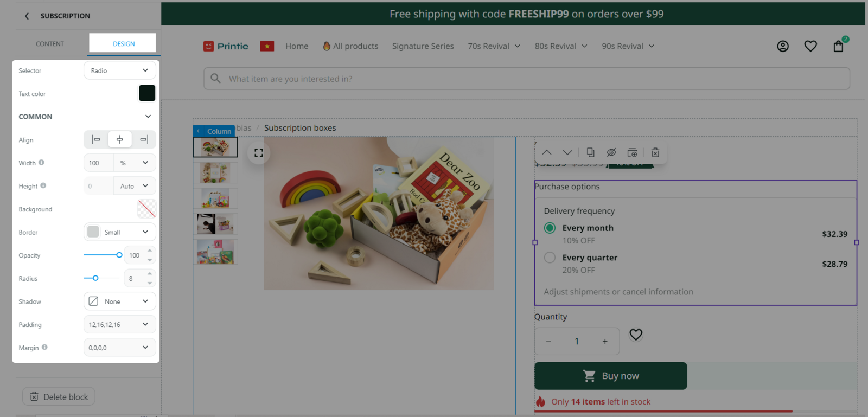Click the move block down arrow
This screenshot has width=868, height=417.
click(567, 152)
